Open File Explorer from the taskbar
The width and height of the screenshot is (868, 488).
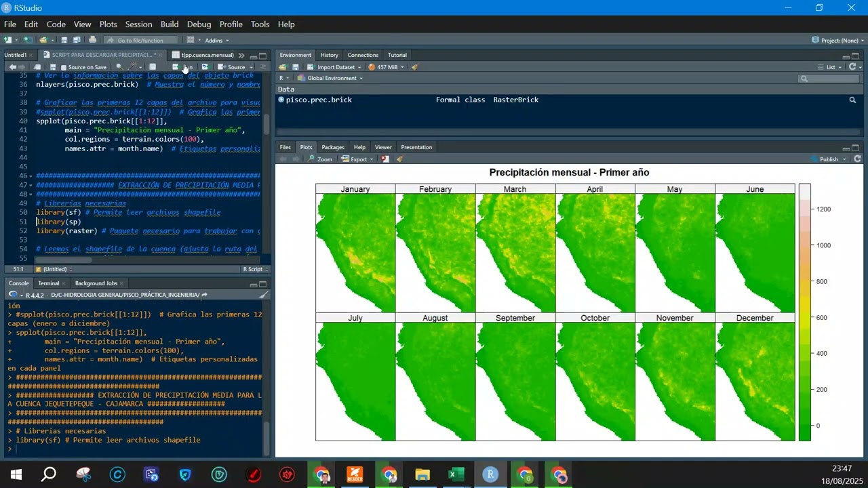[x=422, y=474]
